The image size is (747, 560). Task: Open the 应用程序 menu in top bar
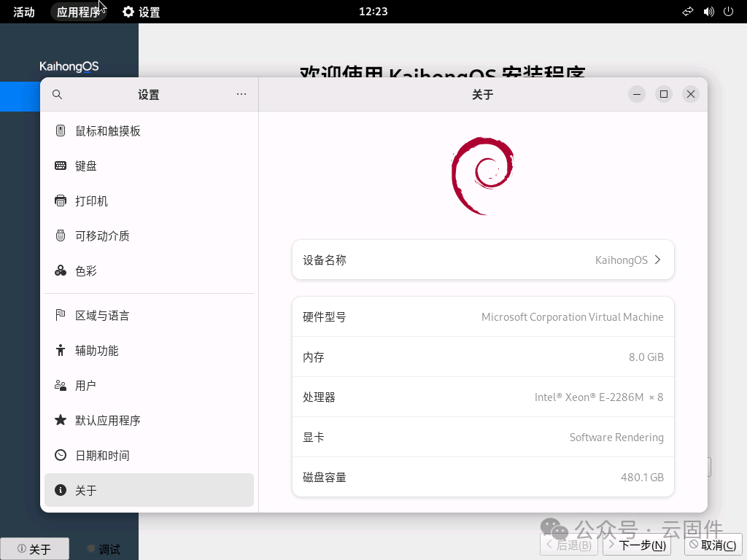pyautogui.click(x=79, y=12)
